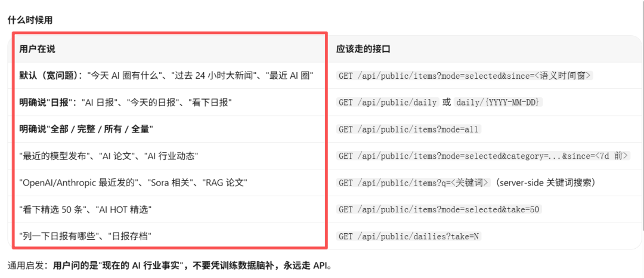Click the 什么时候用 heading
The height and width of the screenshot is (278, 644).
tap(30, 20)
